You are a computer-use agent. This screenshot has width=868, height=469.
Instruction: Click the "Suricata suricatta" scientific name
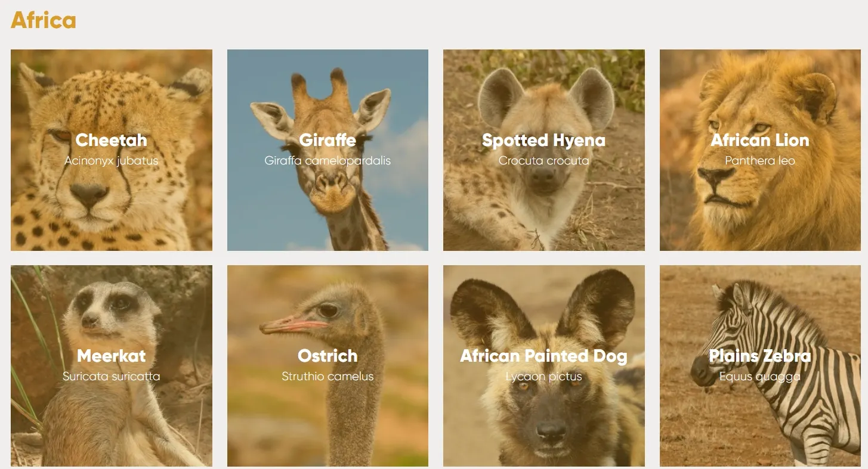[x=111, y=376]
